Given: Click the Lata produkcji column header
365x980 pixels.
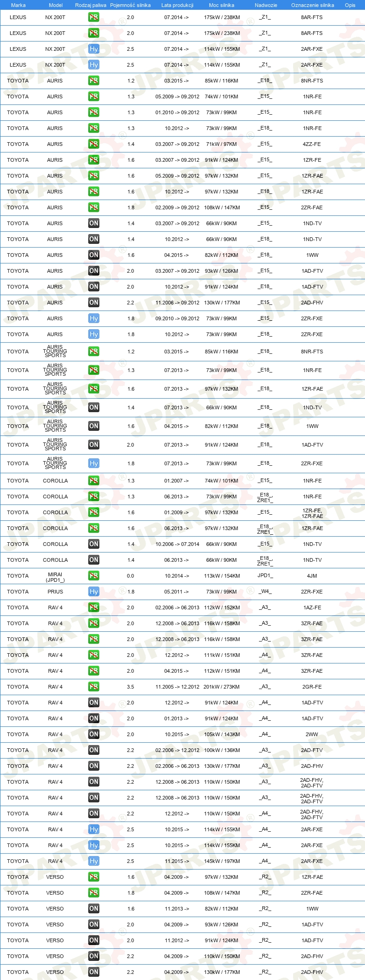Looking at the screenshot, I should 177,5.
